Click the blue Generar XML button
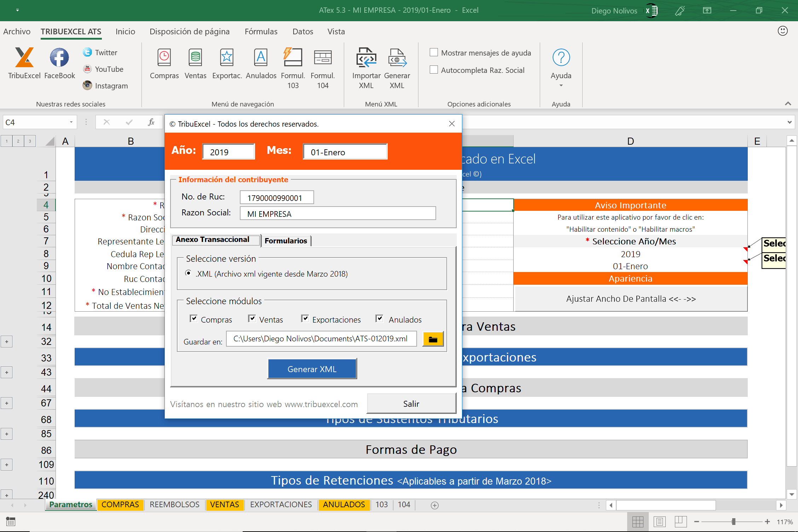Viewport: 798px width, 532px height. click(x=312, y=369)
